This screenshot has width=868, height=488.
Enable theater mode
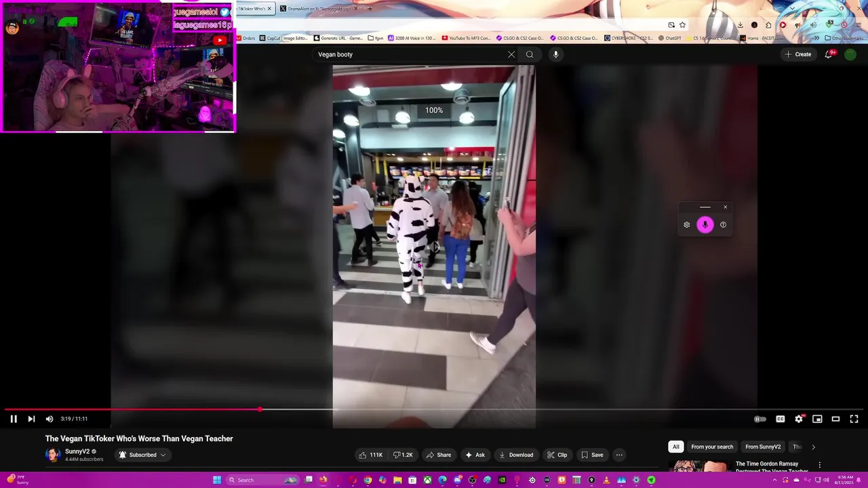835,419
